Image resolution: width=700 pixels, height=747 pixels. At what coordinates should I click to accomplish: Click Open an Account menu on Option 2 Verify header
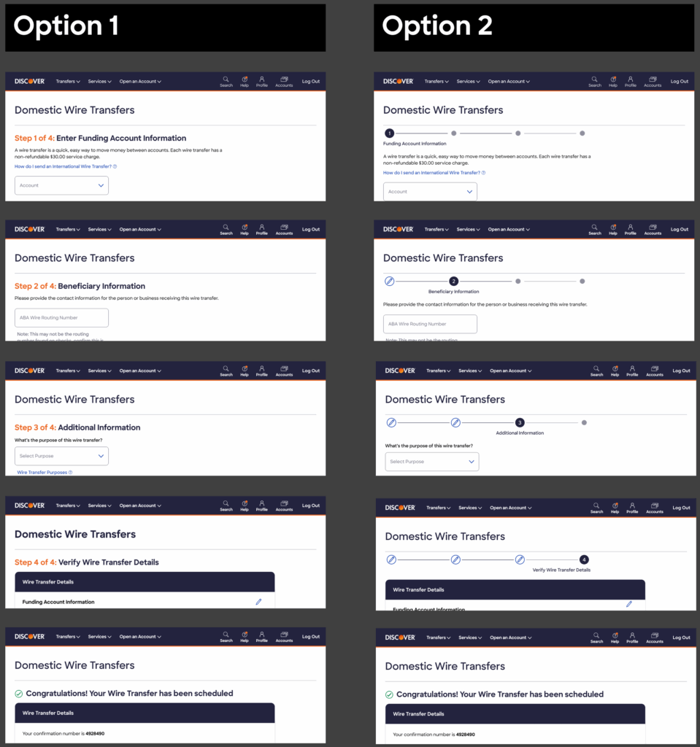[510, 508]
